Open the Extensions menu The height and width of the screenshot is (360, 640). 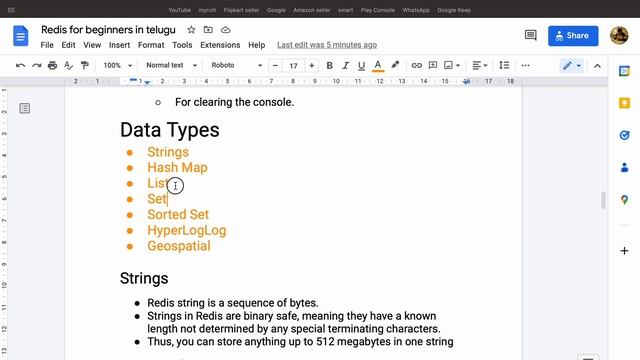(220, 45)
